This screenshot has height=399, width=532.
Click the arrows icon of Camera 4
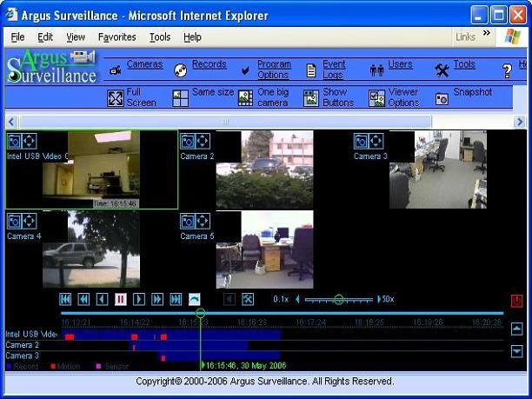[x=30, y=221]
